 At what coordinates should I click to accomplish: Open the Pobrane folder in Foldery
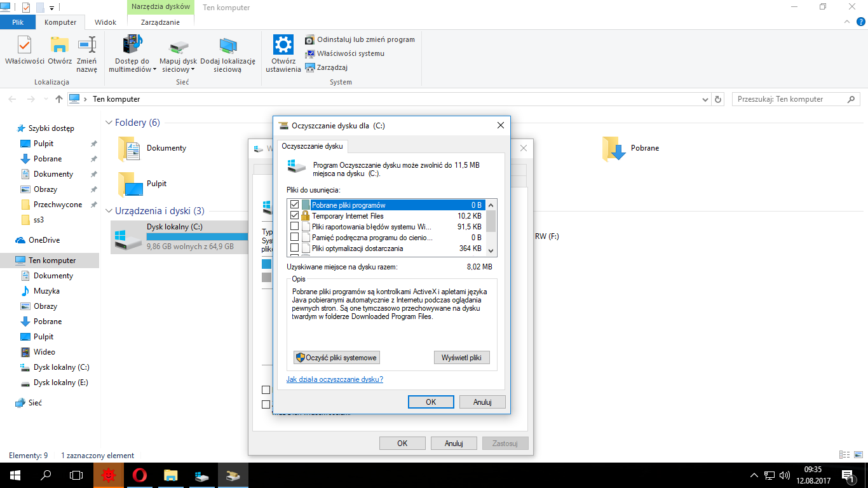pos(631,148)
